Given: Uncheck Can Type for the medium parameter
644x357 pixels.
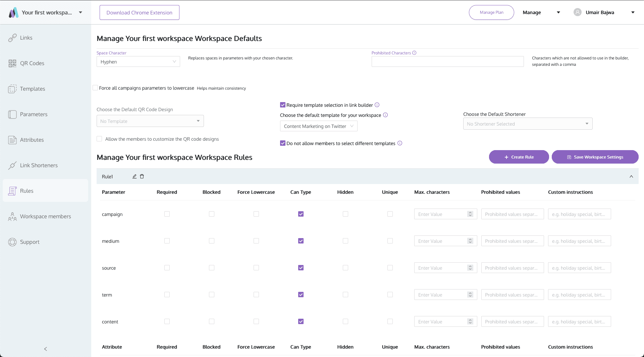Looking at the screenshot, I should [301, 241].
